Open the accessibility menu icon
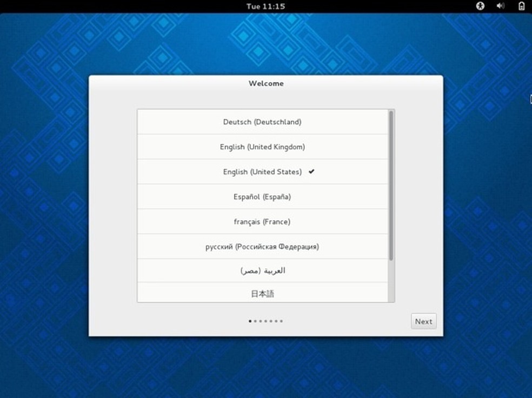The image size is (532, 398). click(480, 6)
